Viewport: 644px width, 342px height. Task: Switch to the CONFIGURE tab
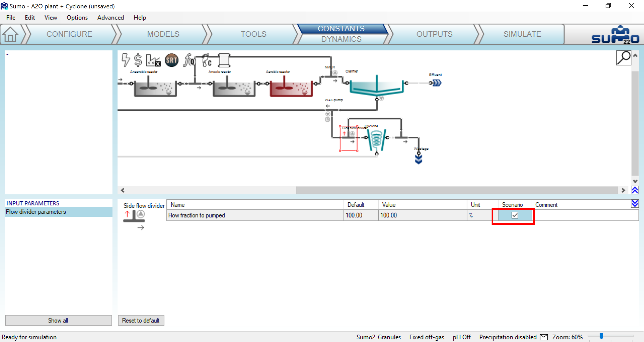coord(69,34)
